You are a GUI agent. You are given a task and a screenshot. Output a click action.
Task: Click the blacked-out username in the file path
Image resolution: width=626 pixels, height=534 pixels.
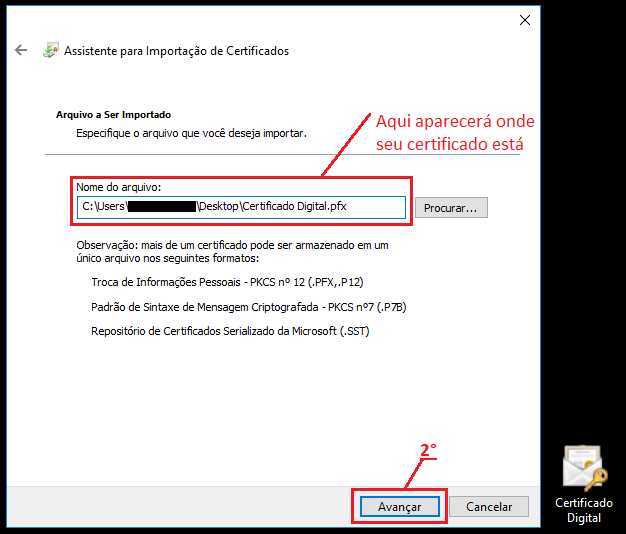click(162, 207)
